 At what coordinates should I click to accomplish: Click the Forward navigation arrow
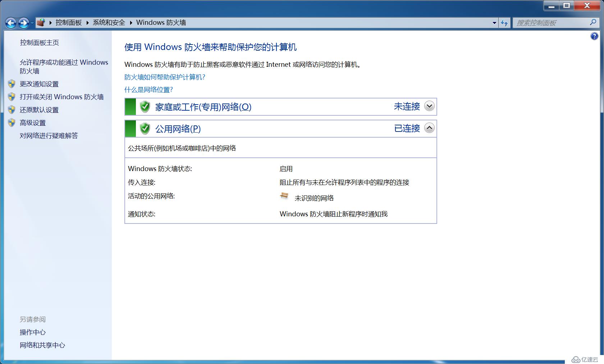click(x=24, y=23)
